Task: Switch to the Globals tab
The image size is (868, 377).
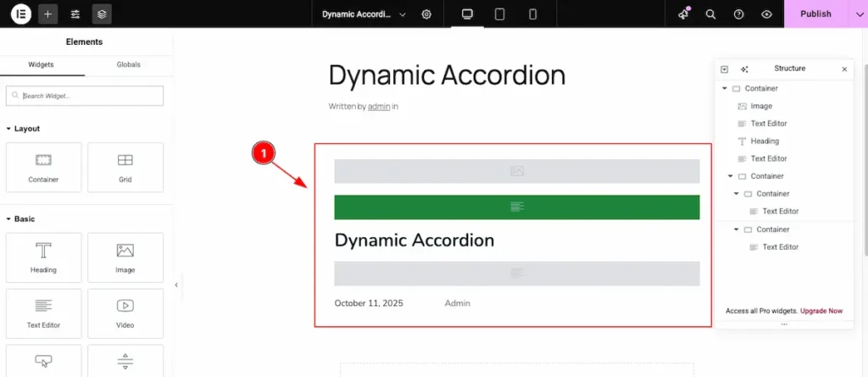Action: coord(129,64)
